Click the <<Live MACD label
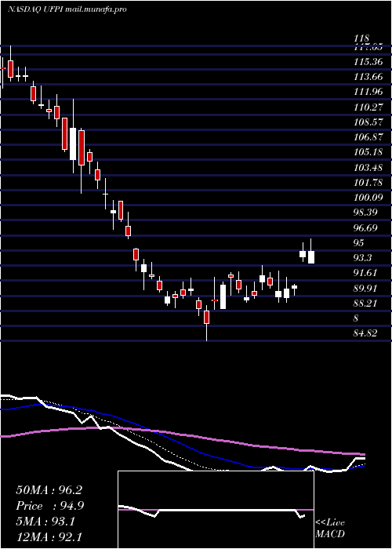392x549 pixels. pos(330,528)
